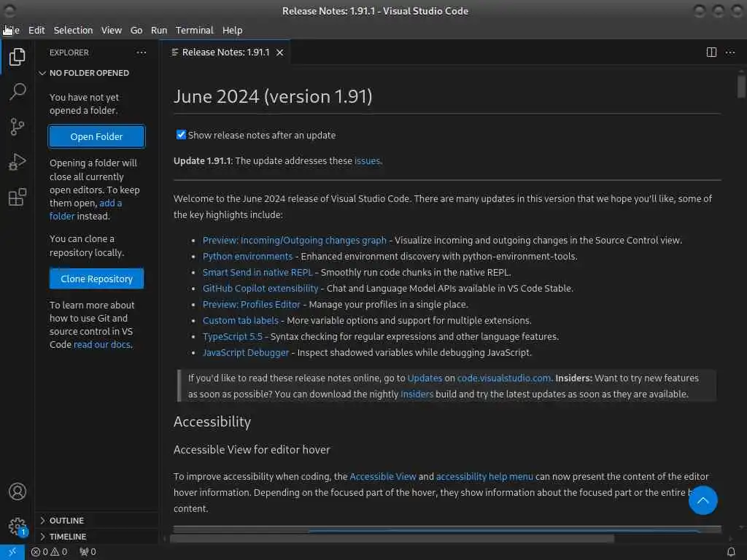Click the Accessibility section heading

212,422
